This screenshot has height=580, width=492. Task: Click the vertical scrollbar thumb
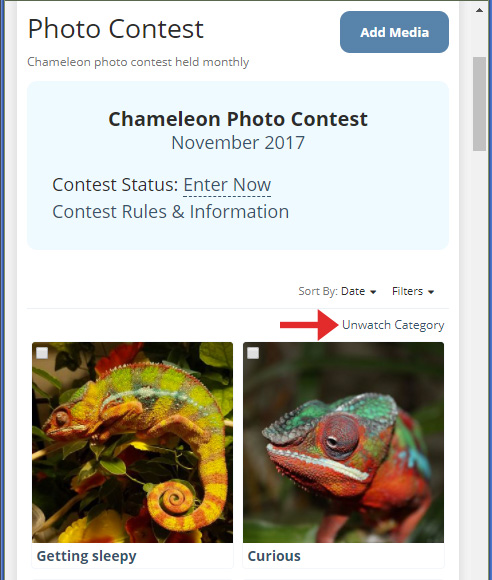tap(479, 104)
